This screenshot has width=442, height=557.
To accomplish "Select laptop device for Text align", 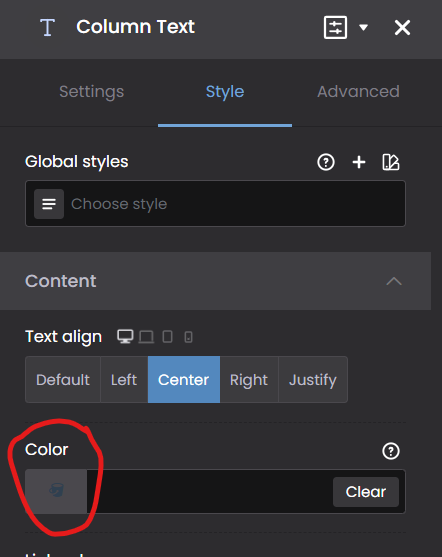I will click(x=146, y=337).
